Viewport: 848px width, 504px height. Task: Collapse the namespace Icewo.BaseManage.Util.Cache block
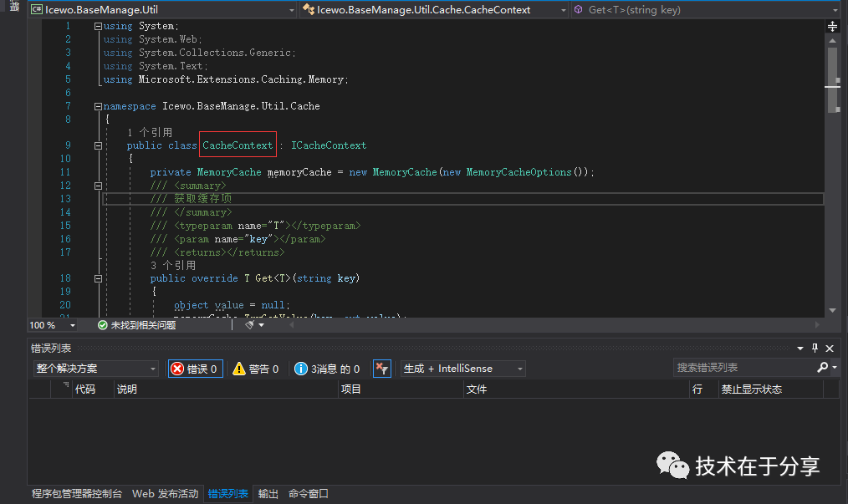pyautogui.click(x=98, y=106)
